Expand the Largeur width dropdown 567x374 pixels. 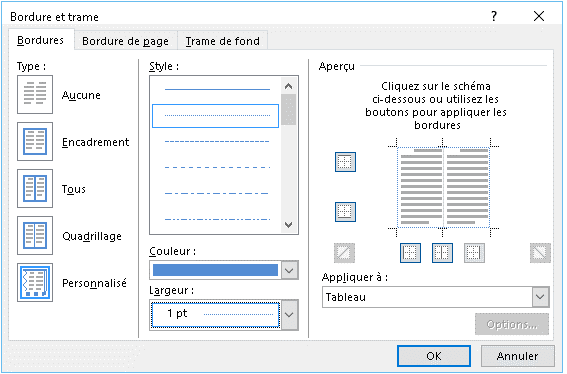289,314
